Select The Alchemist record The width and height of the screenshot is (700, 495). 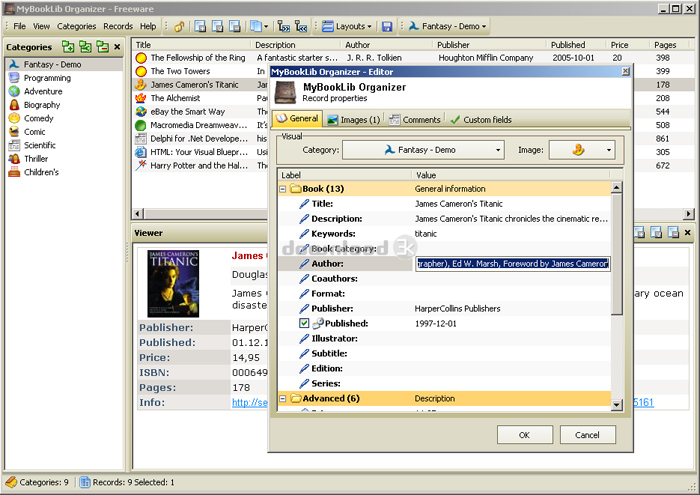point(175,98)
